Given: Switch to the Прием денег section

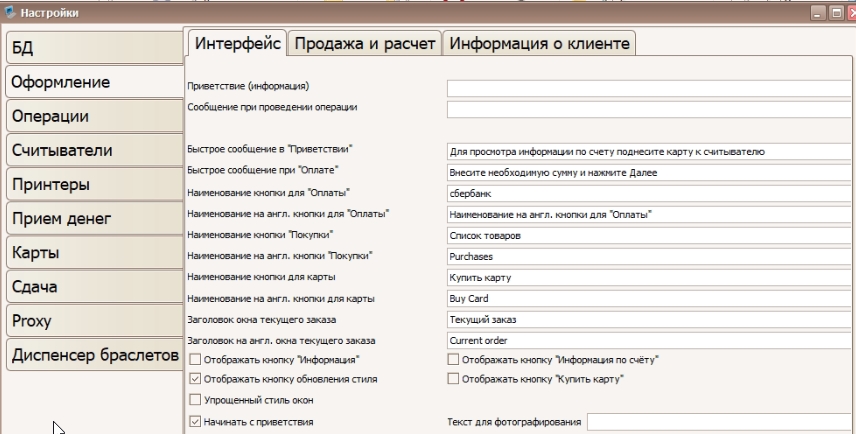Looking at the screenshot, I should 95,218.
